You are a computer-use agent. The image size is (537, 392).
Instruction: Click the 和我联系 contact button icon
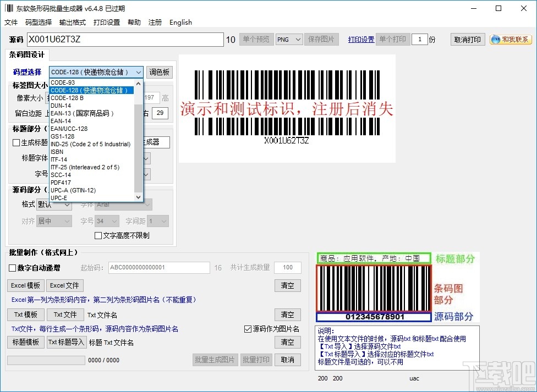(x=496, y=40)
